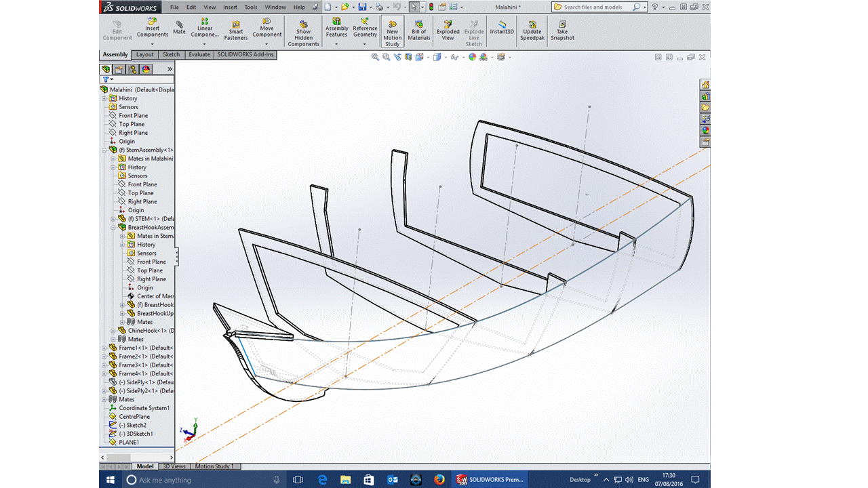Expand the Frame1<1> component
The height and width of the screenshot is (488, 868).
104,348
